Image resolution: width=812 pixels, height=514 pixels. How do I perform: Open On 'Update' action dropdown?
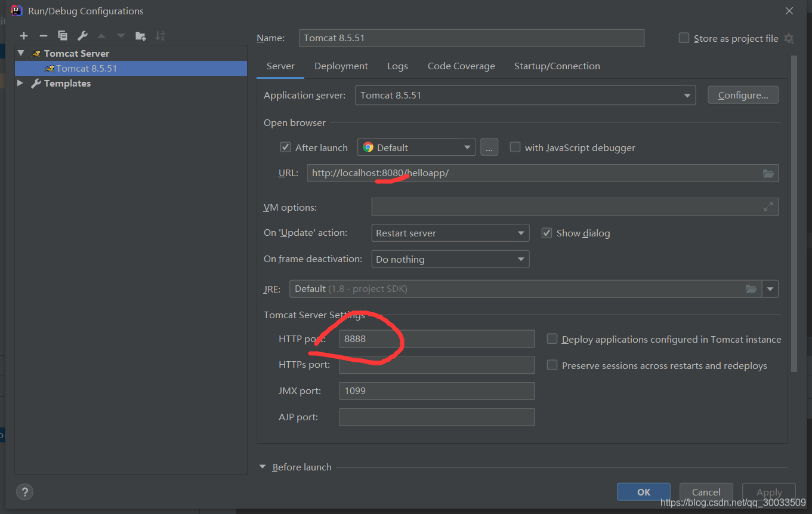point(450,233)
